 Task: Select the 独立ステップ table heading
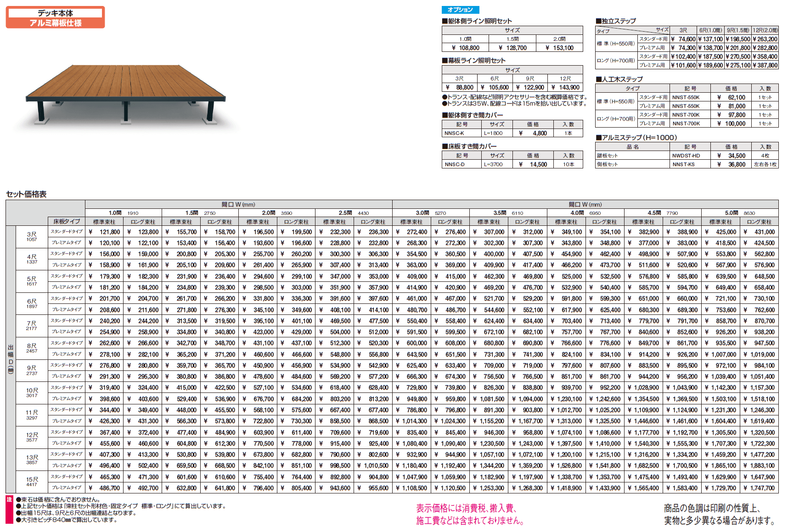point(616,21)
